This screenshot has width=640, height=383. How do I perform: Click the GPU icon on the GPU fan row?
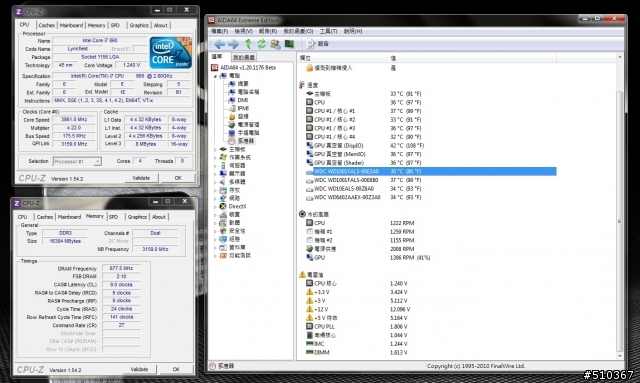(309, 257)
